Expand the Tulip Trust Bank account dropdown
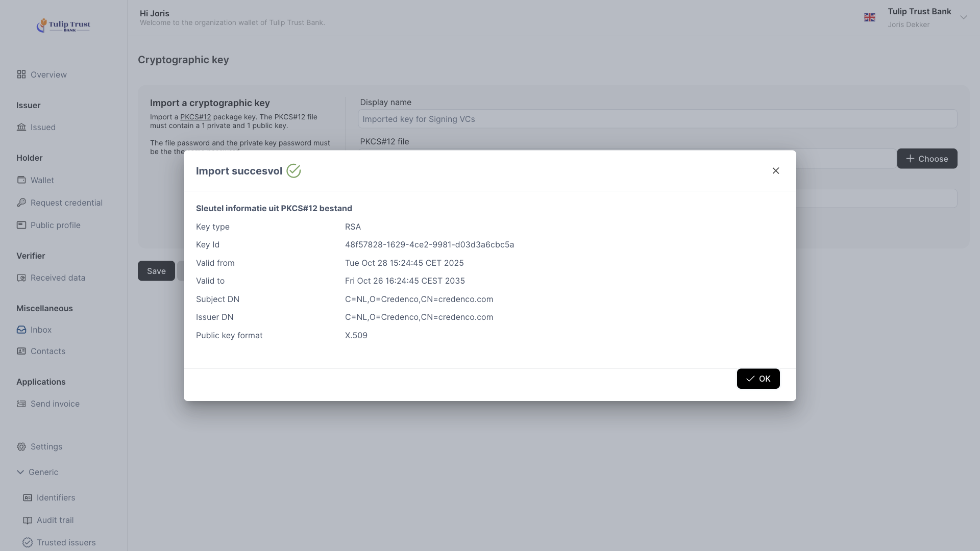Image resolution: width=980 pixels, height=551 pixels. (963, 17)
